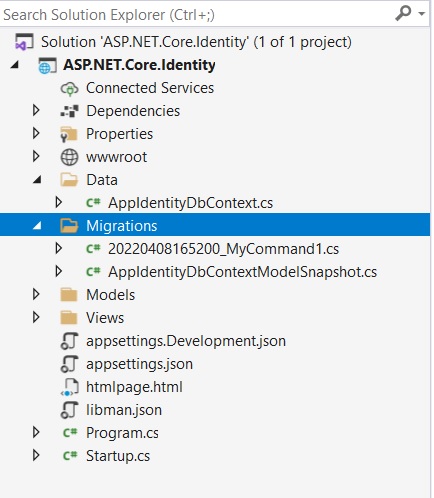Expand the Views folder
Screen dimensions: 434x498
pos(36,317)
